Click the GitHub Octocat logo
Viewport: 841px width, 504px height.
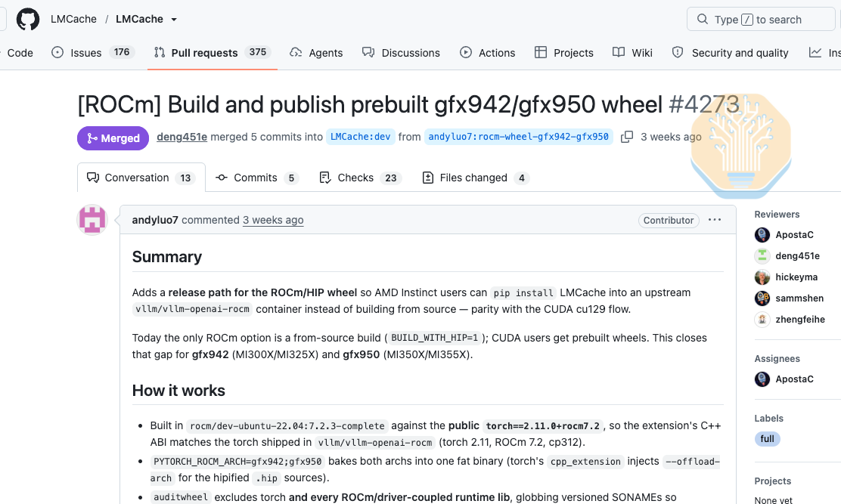(x=28, y=20)
